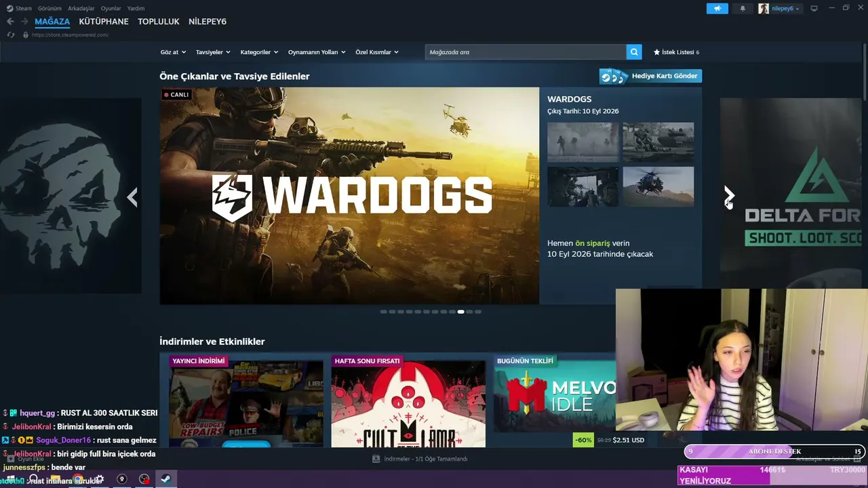Jump to the first carousel page dot
868x488 pixels.
click(x=384, y=312)
